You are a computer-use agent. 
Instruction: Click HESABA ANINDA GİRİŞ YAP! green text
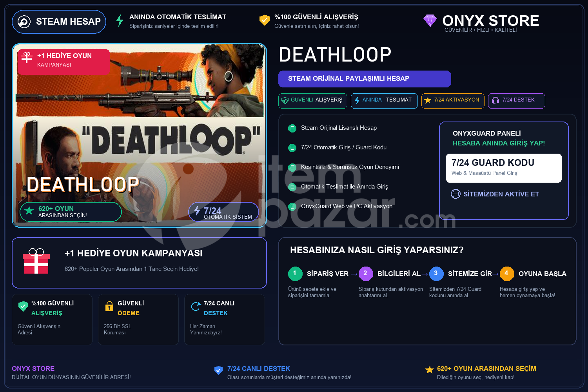tap(499, 143)
